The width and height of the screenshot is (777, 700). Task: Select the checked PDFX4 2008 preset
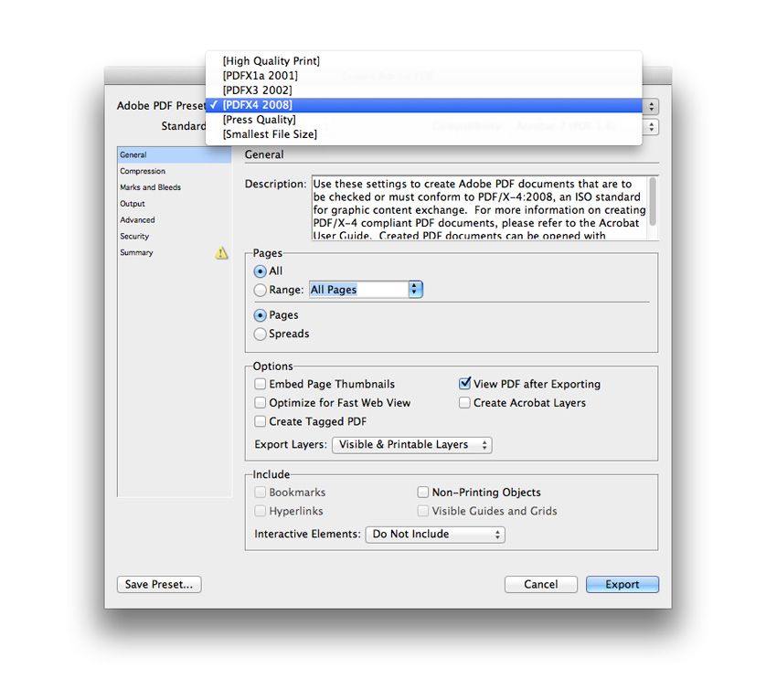[x=423, y=105]
